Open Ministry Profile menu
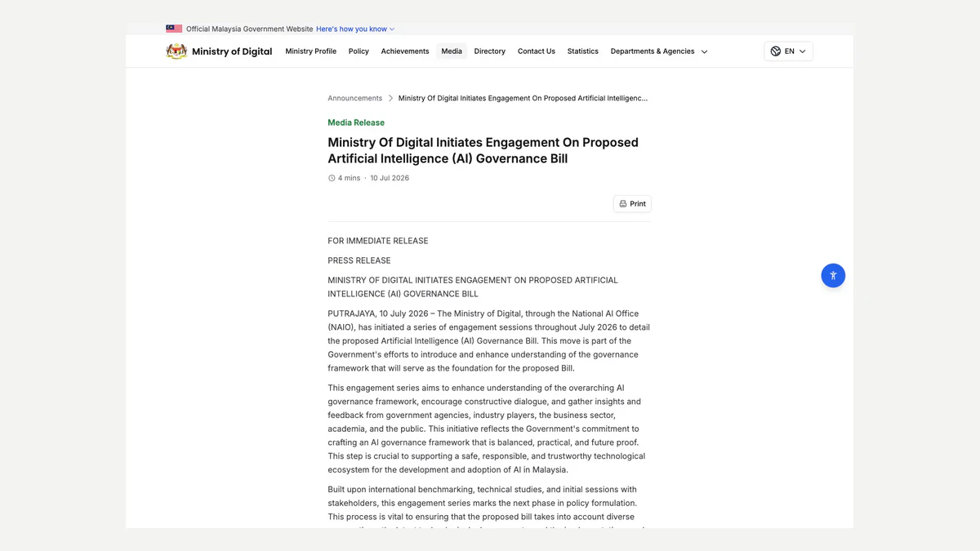980x551 pixels. click(x=311, y=51)
